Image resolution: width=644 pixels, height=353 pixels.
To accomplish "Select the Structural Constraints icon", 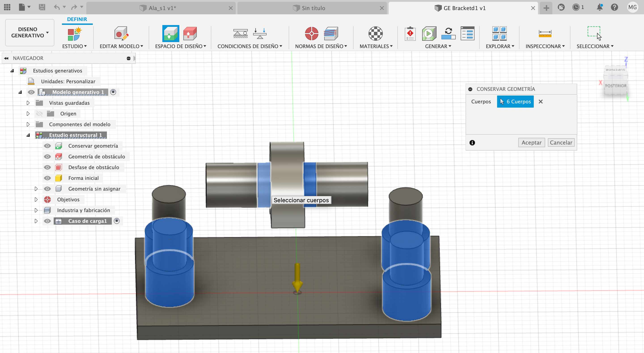I will (241, 34).
